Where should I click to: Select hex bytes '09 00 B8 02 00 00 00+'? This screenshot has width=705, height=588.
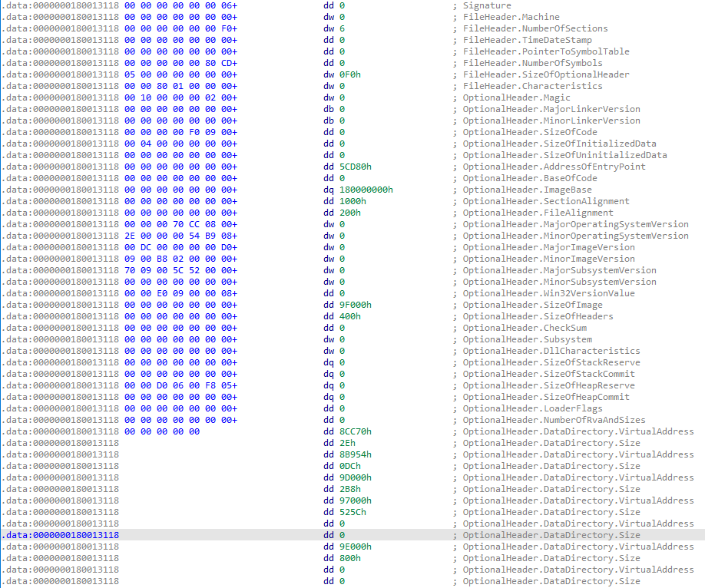[x=180, y=259]
